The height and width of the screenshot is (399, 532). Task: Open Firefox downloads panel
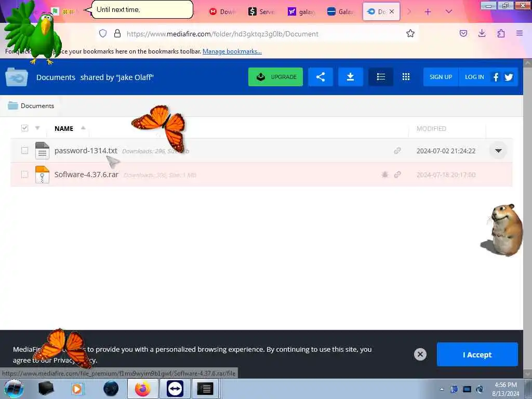click(x=482, y=33)
